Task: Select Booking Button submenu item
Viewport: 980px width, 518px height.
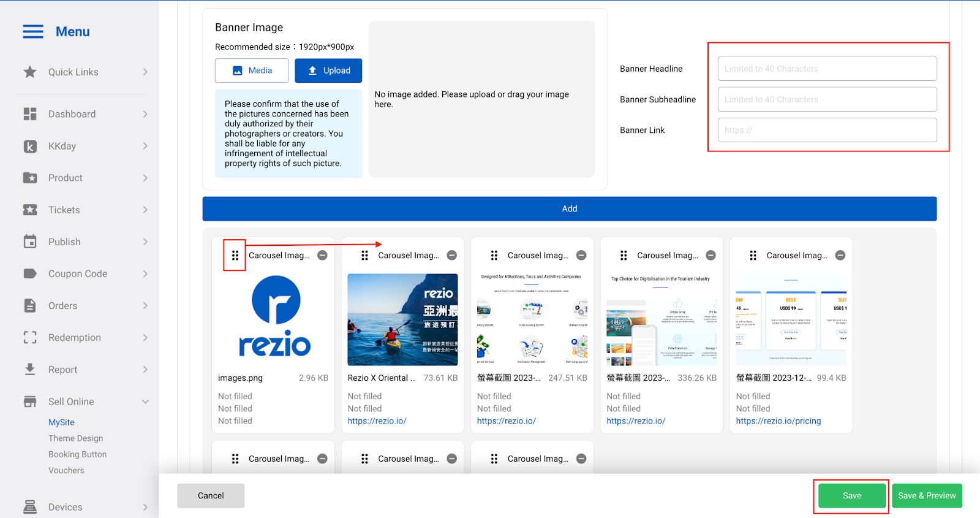Action: 78,454
